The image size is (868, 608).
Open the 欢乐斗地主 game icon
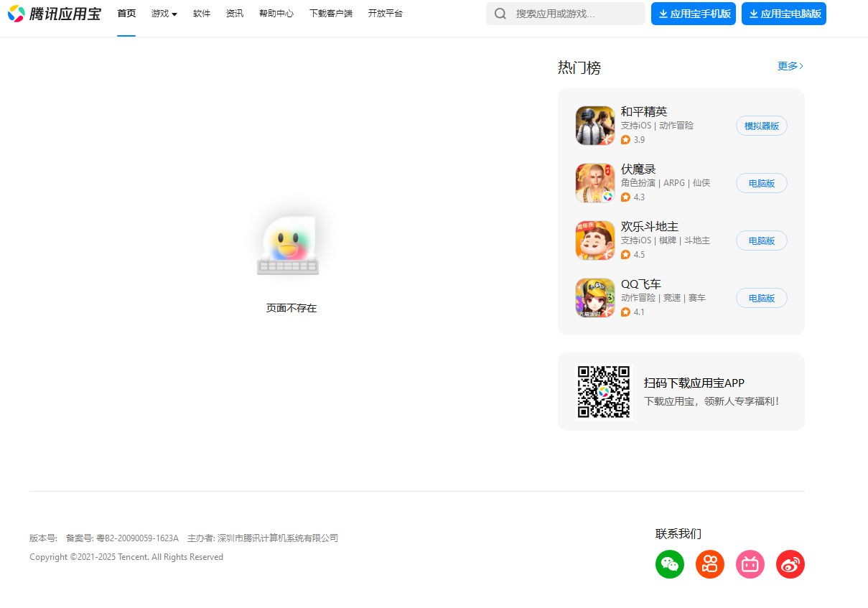(594, 240)
